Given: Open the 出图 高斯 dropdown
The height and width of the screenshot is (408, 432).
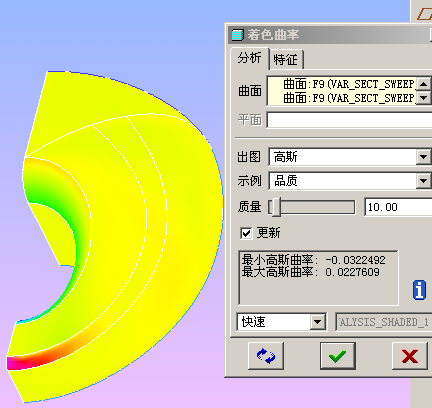Looking at the screenshot, I should click(x=423, y=157).
